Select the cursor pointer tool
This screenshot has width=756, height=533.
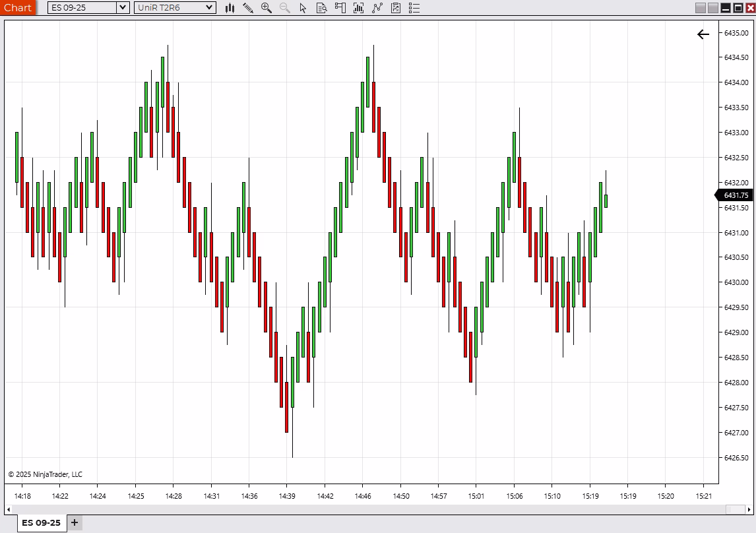(303, 8)
